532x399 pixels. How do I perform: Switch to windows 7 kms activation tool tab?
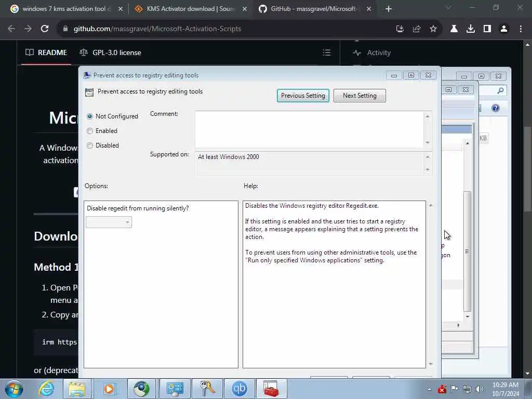[x=66, y=9]
